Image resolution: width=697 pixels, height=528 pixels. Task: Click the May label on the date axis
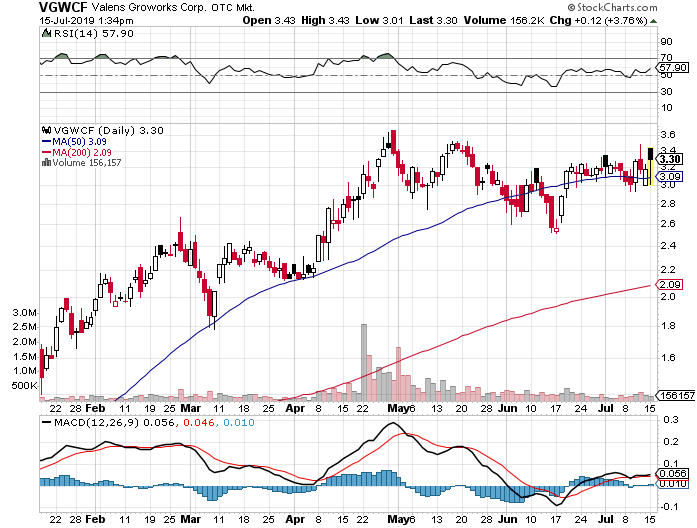tap(398, 409)
